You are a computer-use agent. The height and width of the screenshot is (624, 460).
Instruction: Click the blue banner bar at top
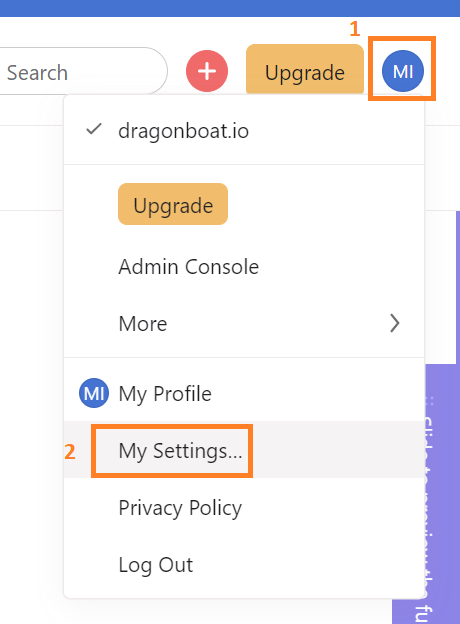point(230,8)
